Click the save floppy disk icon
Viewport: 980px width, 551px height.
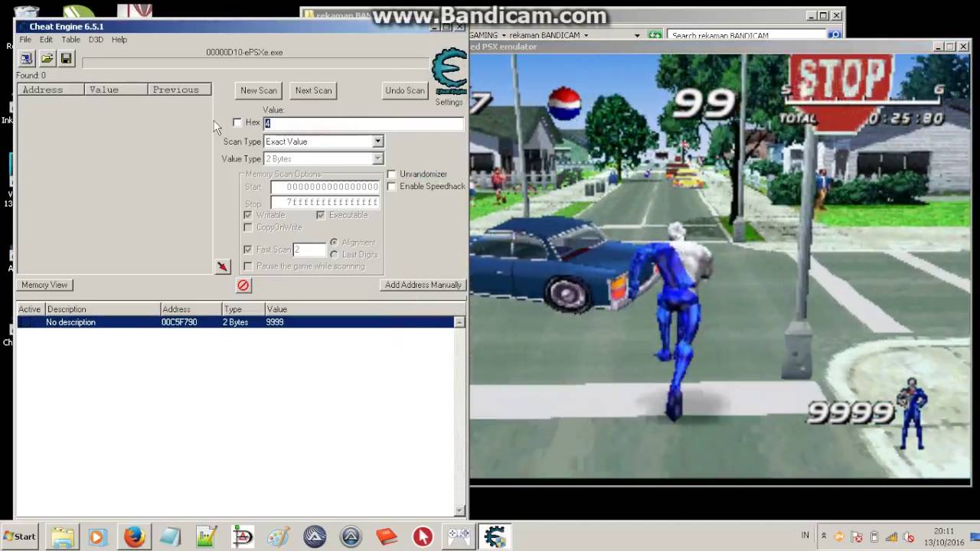pos(67,59)
